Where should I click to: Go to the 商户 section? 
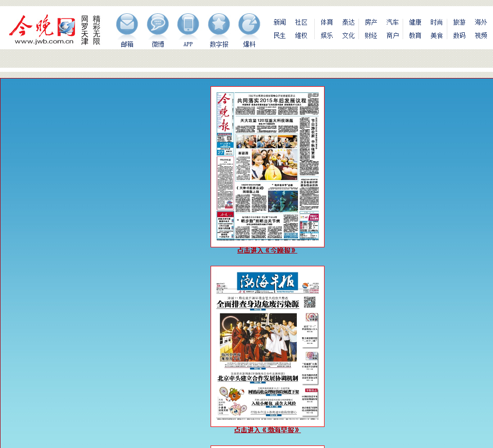point(392,35)
